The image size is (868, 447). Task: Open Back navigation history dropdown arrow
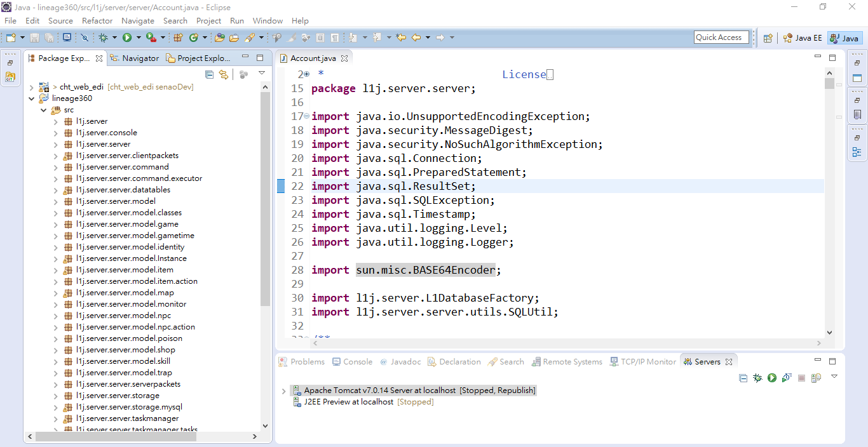pos(428,37)
